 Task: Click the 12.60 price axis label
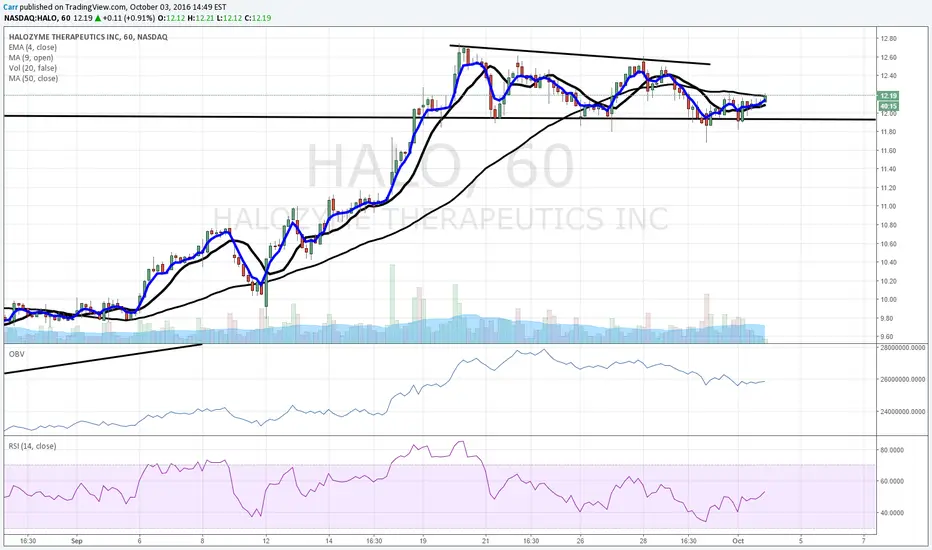tap(889, 58)
